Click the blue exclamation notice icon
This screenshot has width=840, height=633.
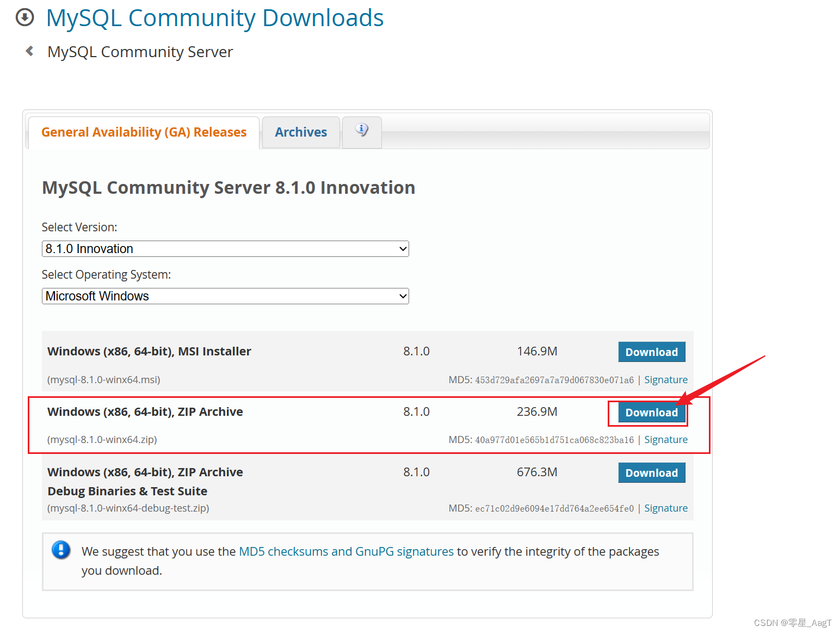point(61,550)
